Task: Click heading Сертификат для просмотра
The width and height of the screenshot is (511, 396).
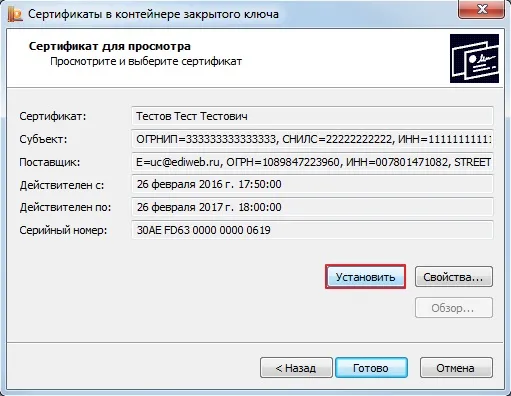Action: (x=110, y=46)
